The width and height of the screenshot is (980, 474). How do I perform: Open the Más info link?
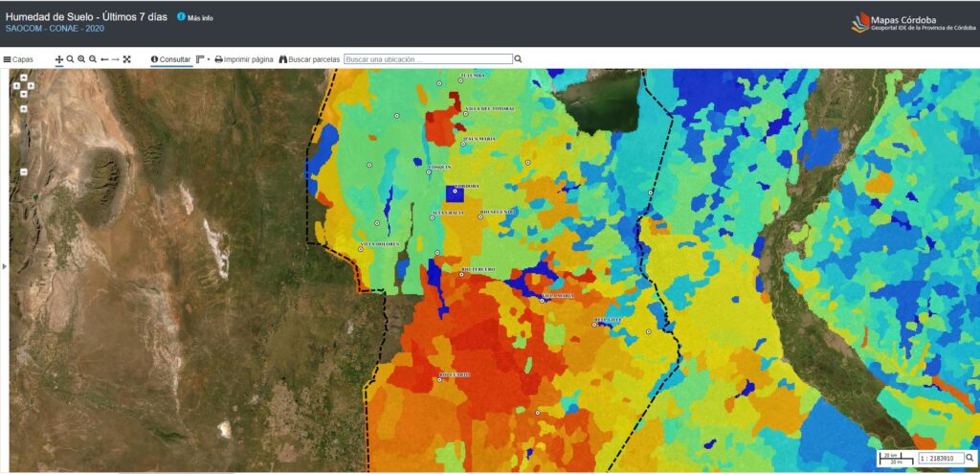(195, 17)
